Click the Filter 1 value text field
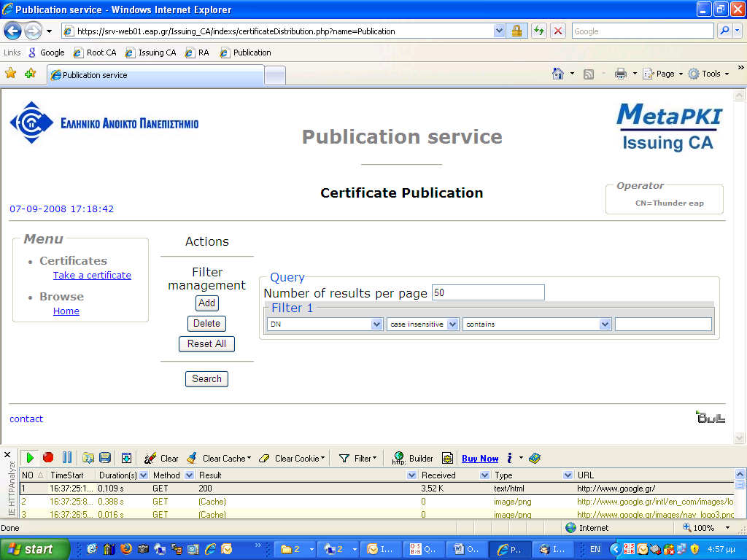Viewport: 747px width, 560px height. 664,324
